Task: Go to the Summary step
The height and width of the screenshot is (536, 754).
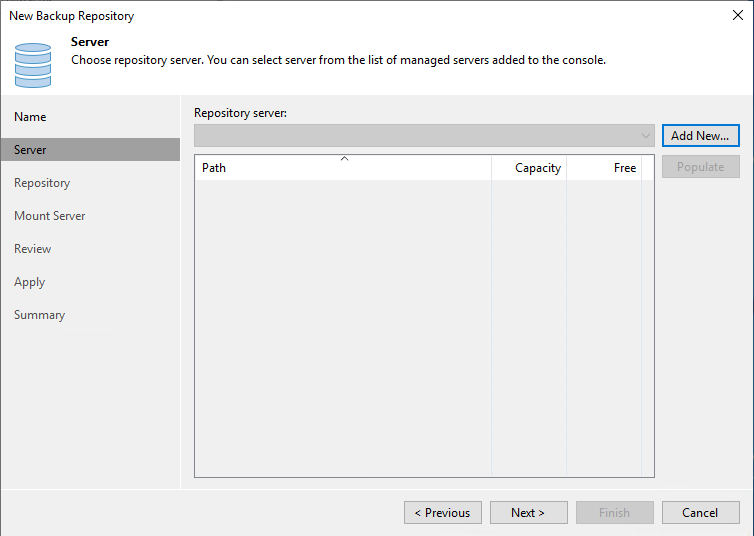Action: 39,315
